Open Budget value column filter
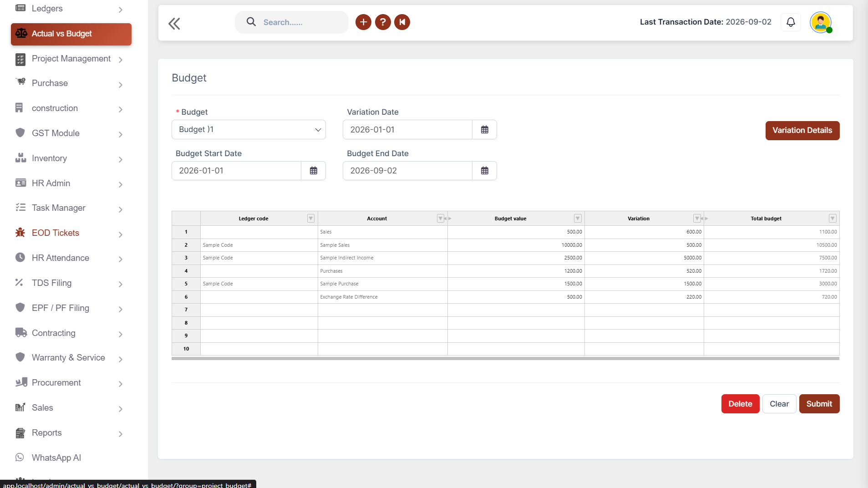Viewport: 868px width, 488px height. coord(578,219)
